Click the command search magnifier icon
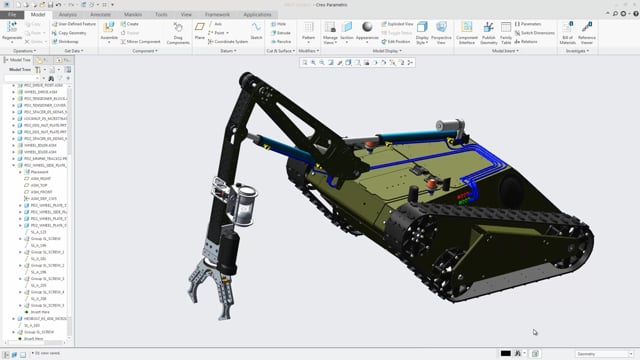 tap(615, 13)
